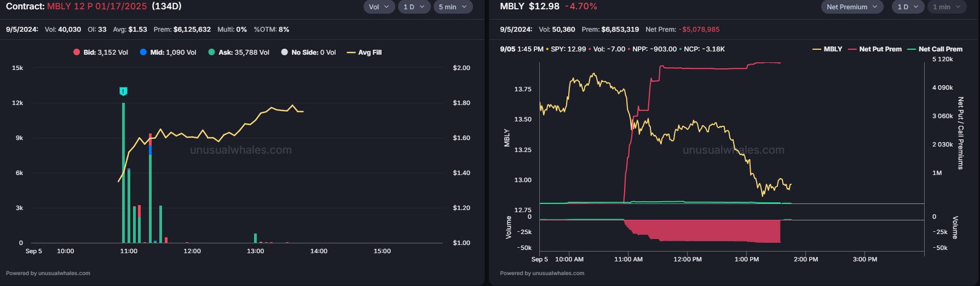Click the 11:00 AM time axis label
980x286 pixels.
(x=629, y=259)
